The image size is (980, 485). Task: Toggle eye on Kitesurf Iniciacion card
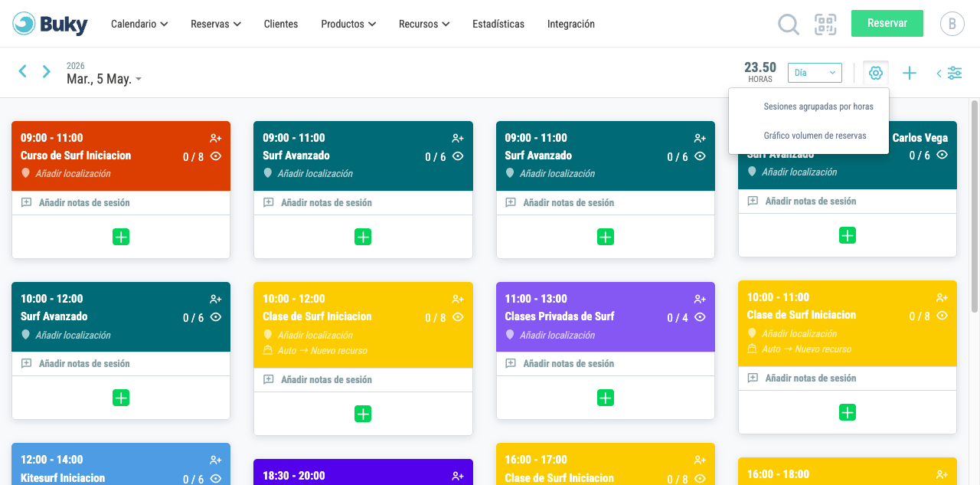coord(216,478)
